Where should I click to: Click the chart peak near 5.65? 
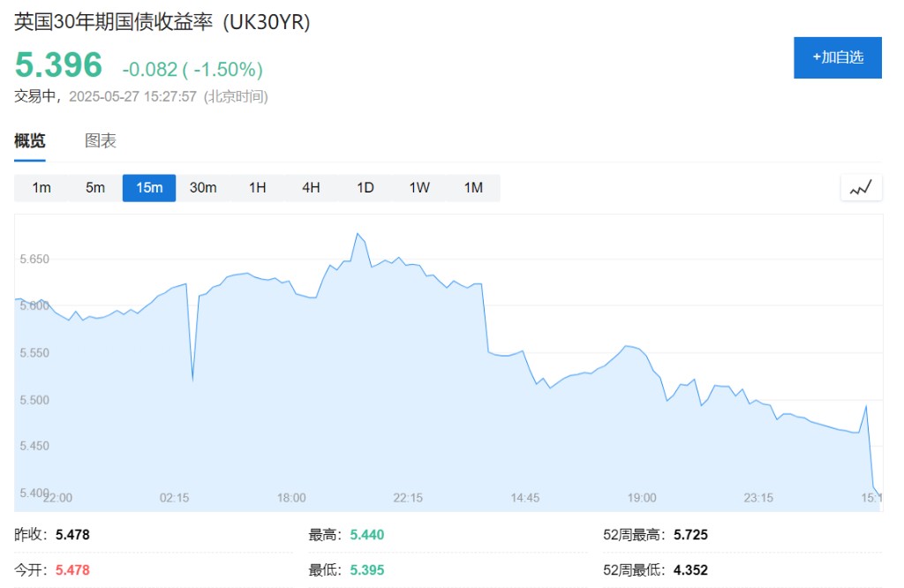pyautogui.click(x=358, y=234)
